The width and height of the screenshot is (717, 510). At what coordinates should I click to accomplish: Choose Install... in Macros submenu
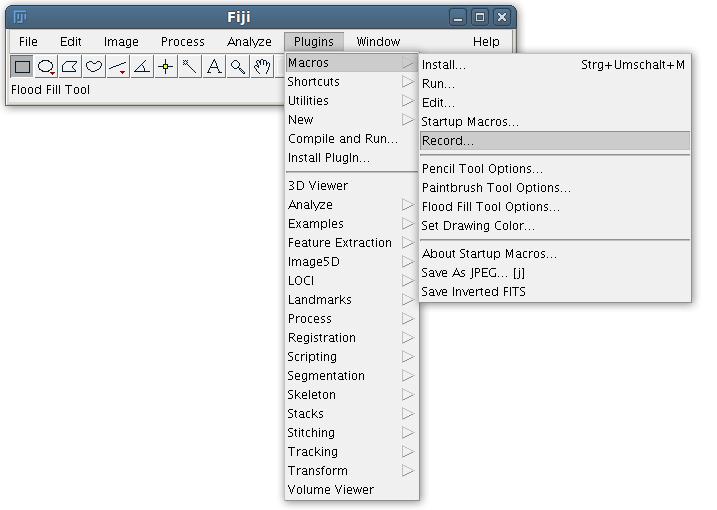click(555, 65)
